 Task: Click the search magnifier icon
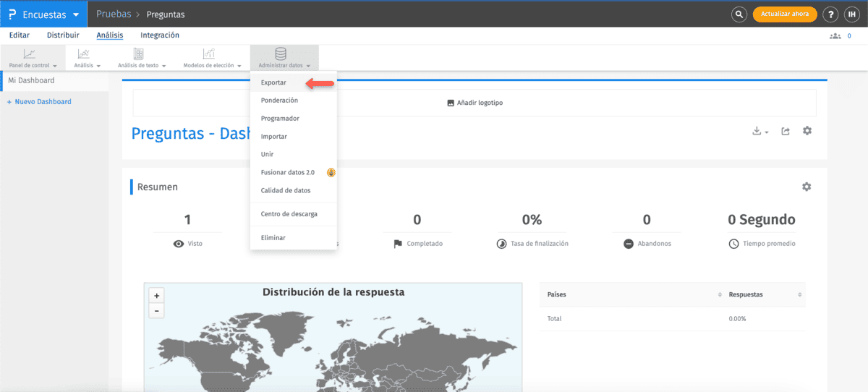[x=739, y=14]
